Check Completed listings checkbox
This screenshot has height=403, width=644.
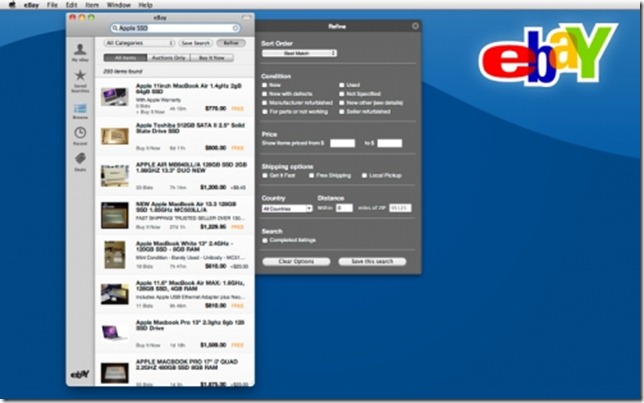click(264, 240)
